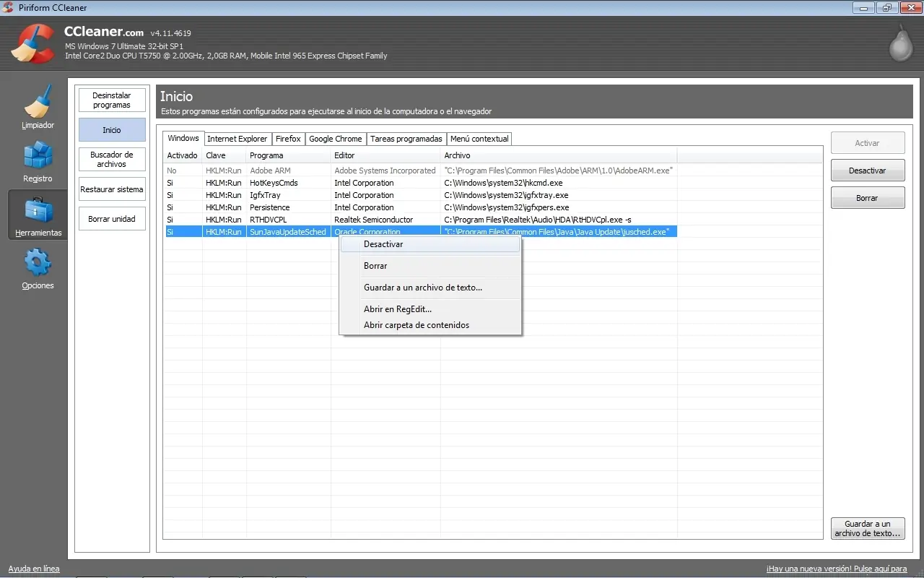The width and height of the screenshot is (924, 578).
Task: Open the Registro section
Action: pyautogui.click(x=38, y=161)
